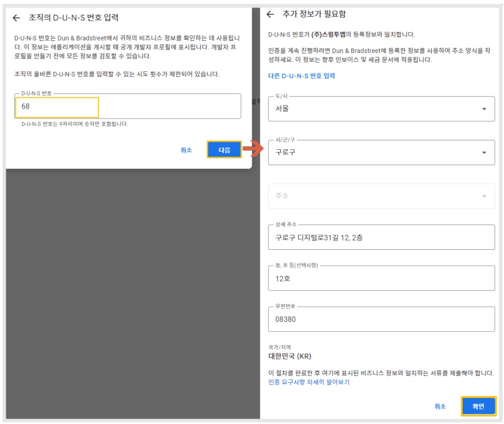Click the heading 추가 정보가 필요함
The height and width of the screenshot is (424, 504).
click(x=314, y=14)
